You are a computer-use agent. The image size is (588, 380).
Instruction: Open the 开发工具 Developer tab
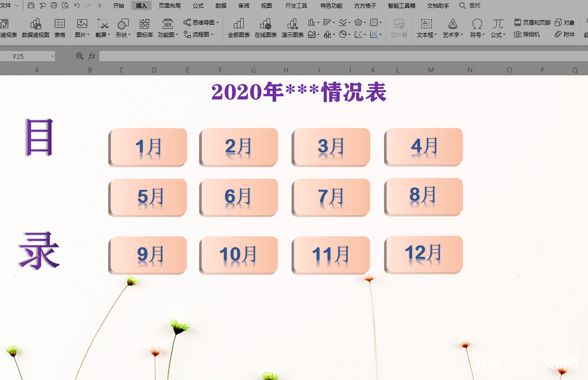click(296, 5)
